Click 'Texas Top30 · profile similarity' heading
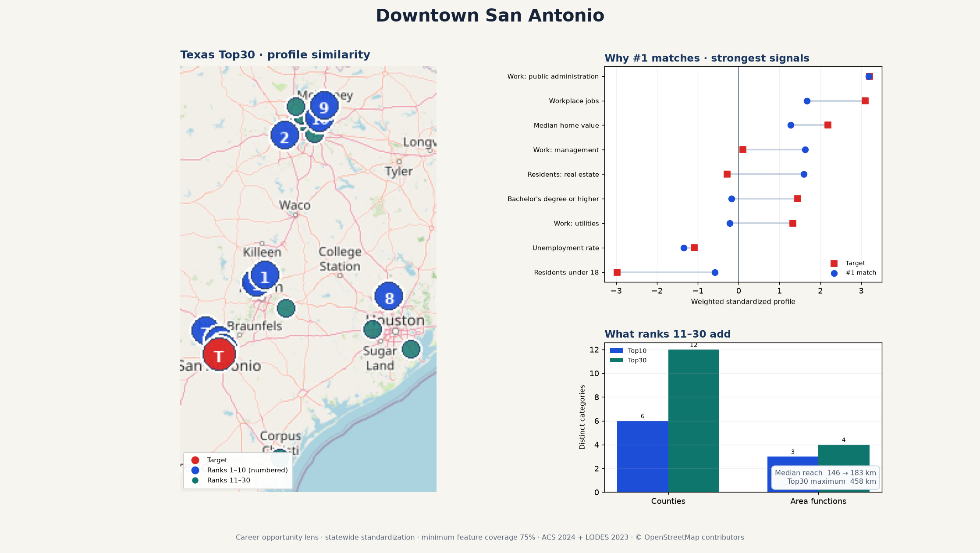 (x=275, y=55)
